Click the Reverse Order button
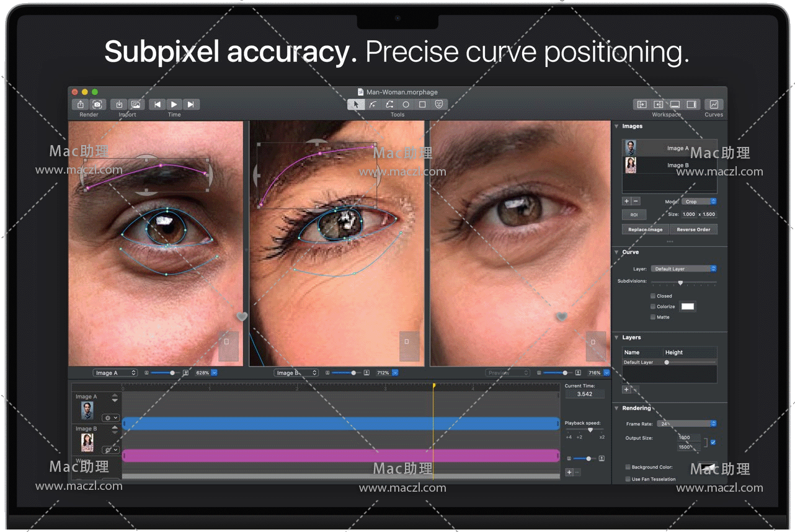Image resolution: width=795 pixels, height=532 pixels. [693, 229]
